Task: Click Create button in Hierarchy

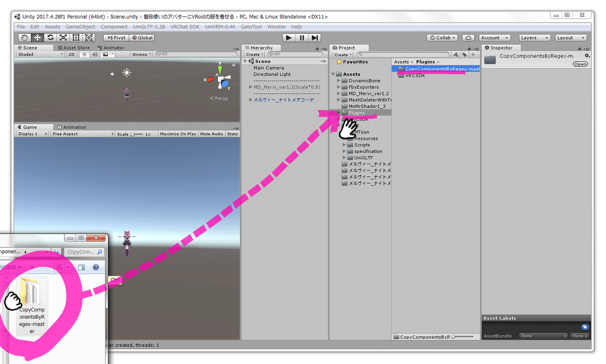Action: [254, 55]
